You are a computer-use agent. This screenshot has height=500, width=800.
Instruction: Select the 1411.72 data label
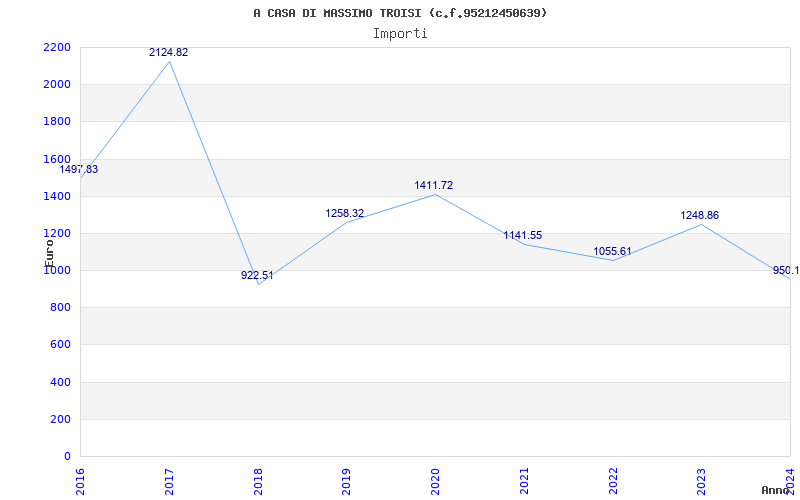(434, 186)
